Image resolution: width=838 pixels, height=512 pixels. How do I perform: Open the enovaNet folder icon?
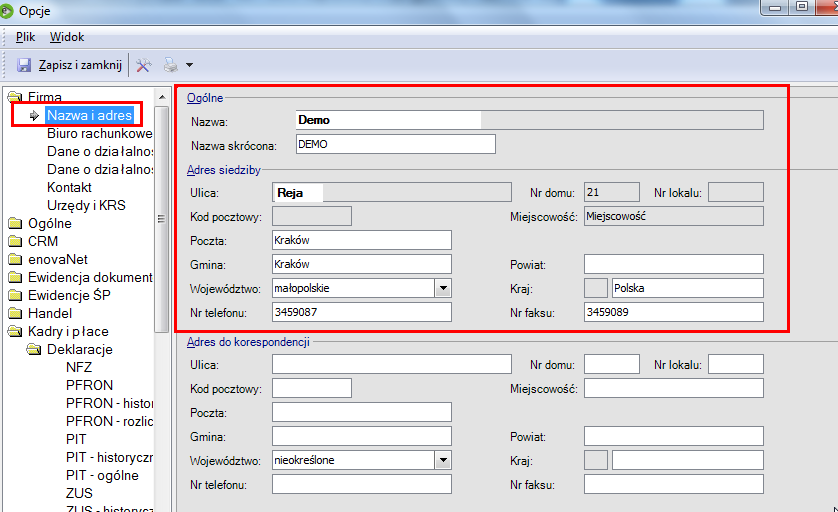(15, 259)
